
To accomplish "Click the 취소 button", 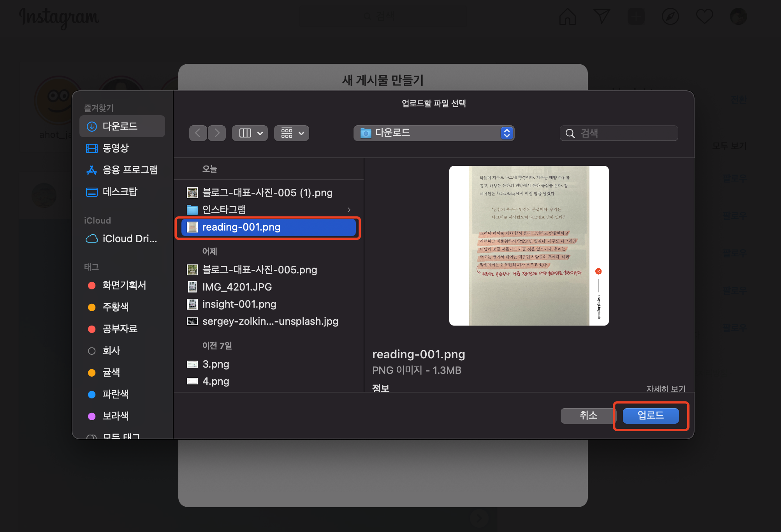I will pyautogui.click(x=588, y=416).
